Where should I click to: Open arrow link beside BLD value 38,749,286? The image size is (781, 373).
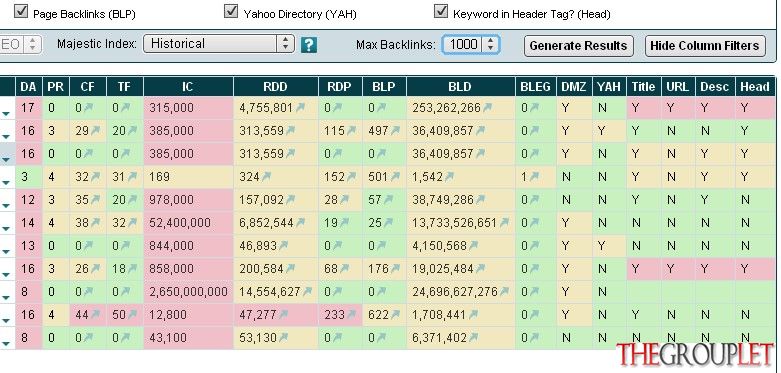click(x=480, y=200)
